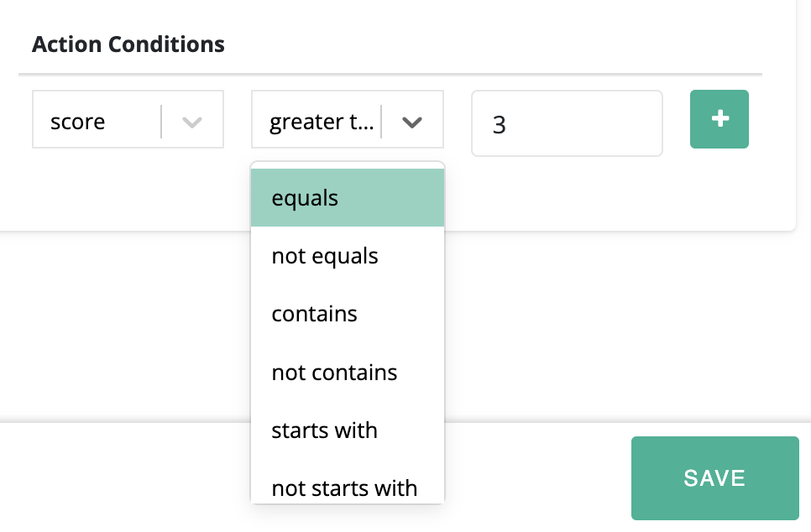Open the score field chevron arrow
Viewport: 811px width, 532px height.
[x=192, y=123]
